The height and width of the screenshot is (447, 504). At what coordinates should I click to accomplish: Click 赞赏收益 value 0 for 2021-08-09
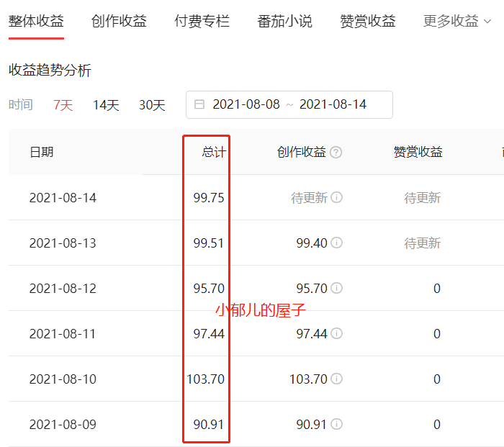pos(437,424)
